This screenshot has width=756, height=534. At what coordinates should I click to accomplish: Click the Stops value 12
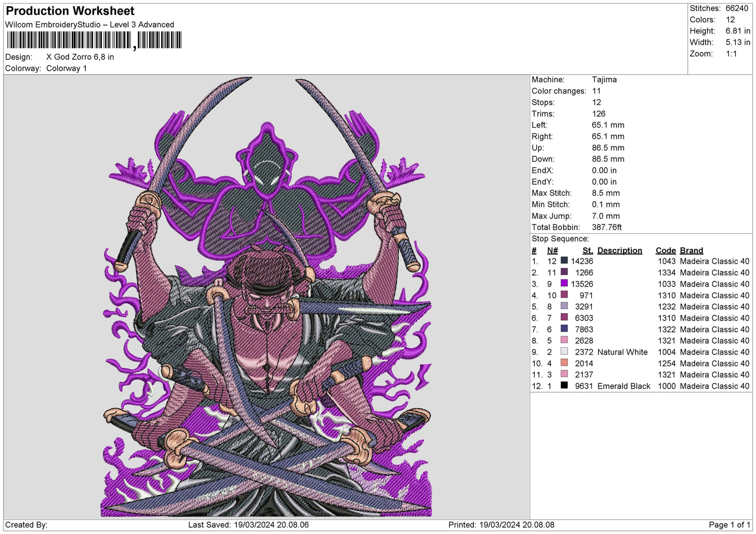point(596,103)
